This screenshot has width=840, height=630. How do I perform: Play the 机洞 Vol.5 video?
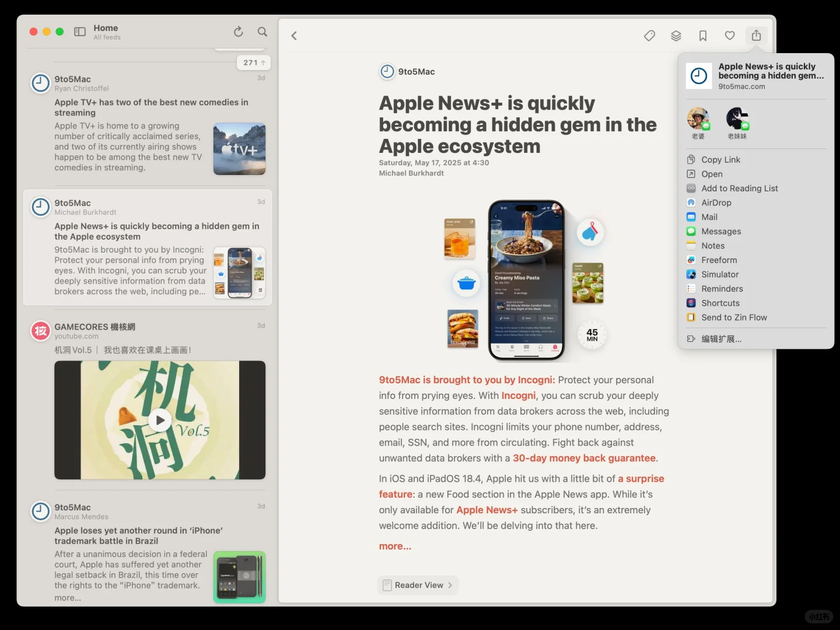(x=160, y=420)
